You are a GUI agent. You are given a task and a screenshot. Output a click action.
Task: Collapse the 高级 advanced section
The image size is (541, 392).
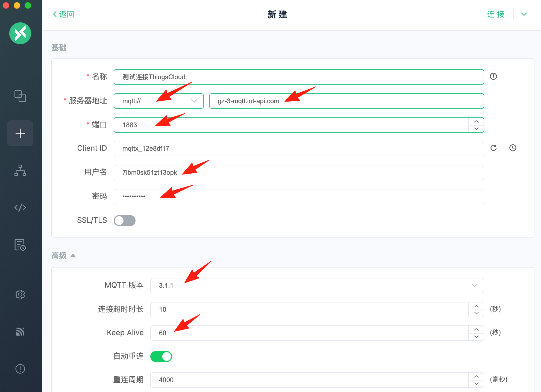[64, 256]
